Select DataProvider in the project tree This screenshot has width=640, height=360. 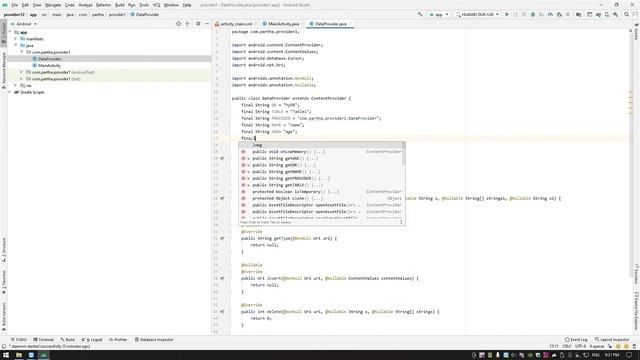[x=49, y=59]
